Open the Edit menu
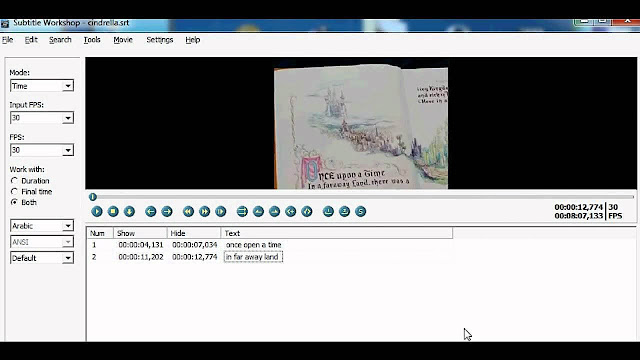Screen dimensions: 640x360 [31, 40]
